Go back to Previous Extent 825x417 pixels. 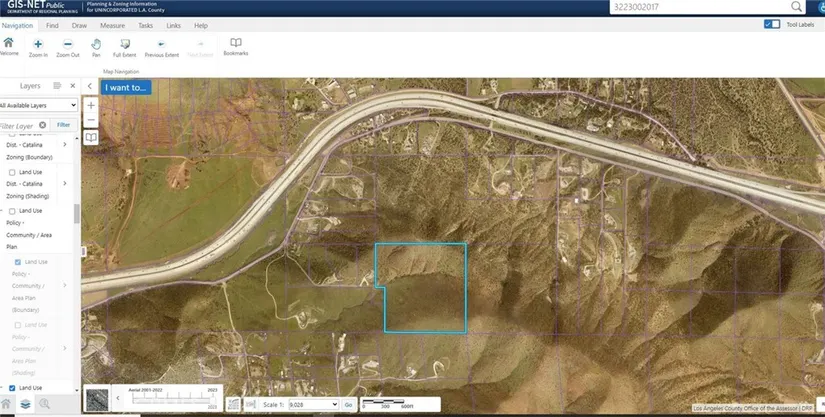point(160,46)
